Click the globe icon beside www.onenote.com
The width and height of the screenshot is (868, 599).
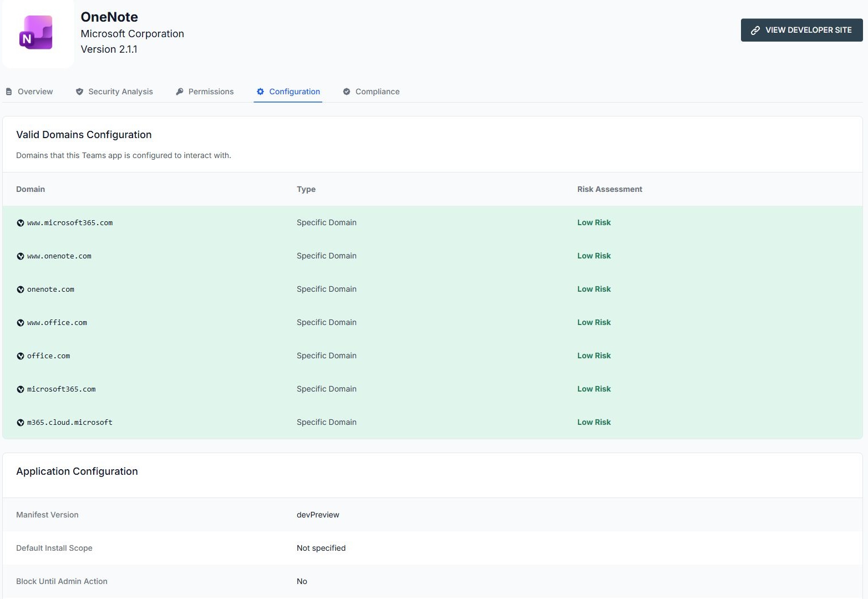(21, 256)
